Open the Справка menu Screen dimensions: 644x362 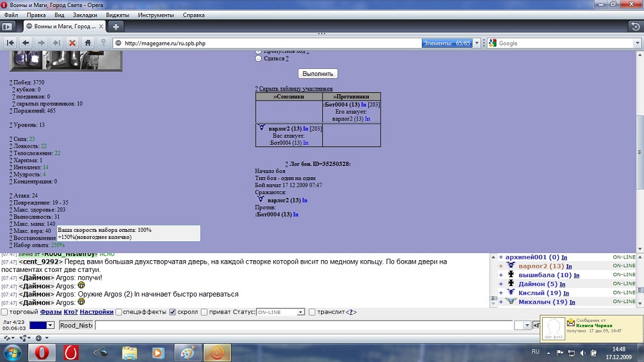(x=193, y=15)
